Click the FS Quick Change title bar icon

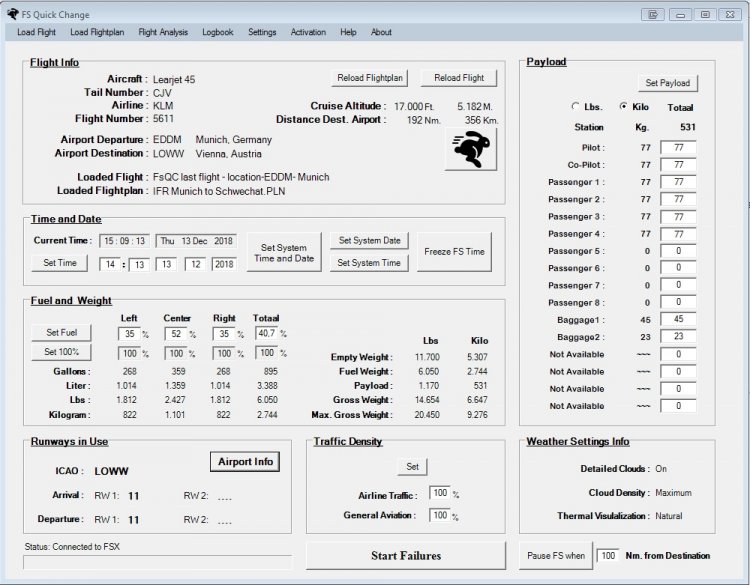click(12, 14)
